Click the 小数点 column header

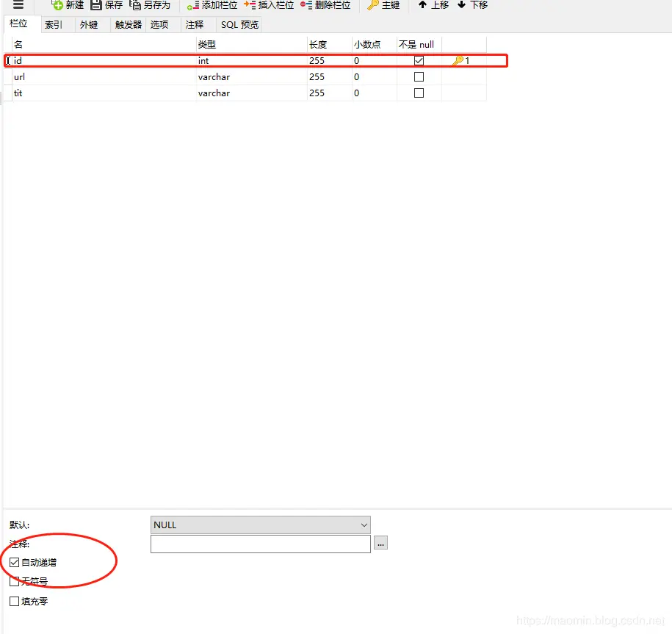coord(375,44)
